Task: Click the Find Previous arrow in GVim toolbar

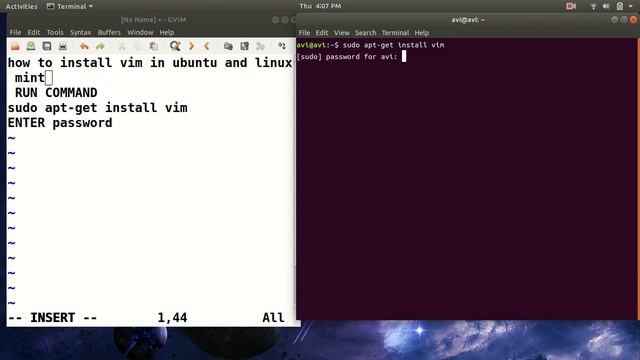Action: point(207,46)
